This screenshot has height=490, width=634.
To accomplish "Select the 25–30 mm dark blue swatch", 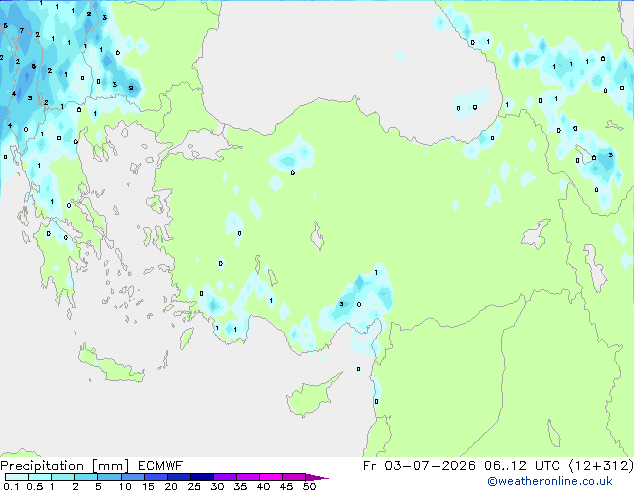I will (x=201, y=477).
